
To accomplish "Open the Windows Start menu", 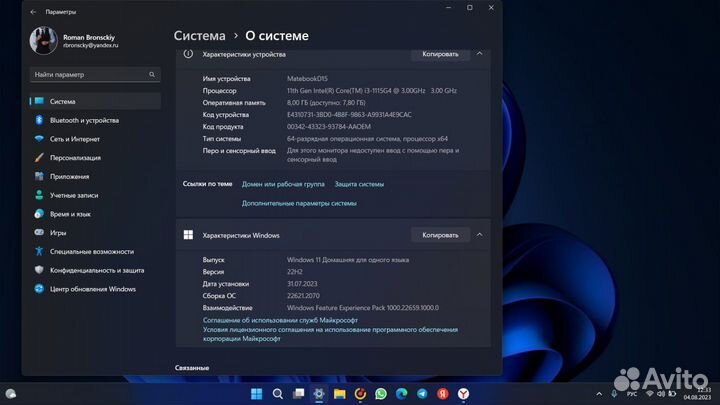I will 257,394.
